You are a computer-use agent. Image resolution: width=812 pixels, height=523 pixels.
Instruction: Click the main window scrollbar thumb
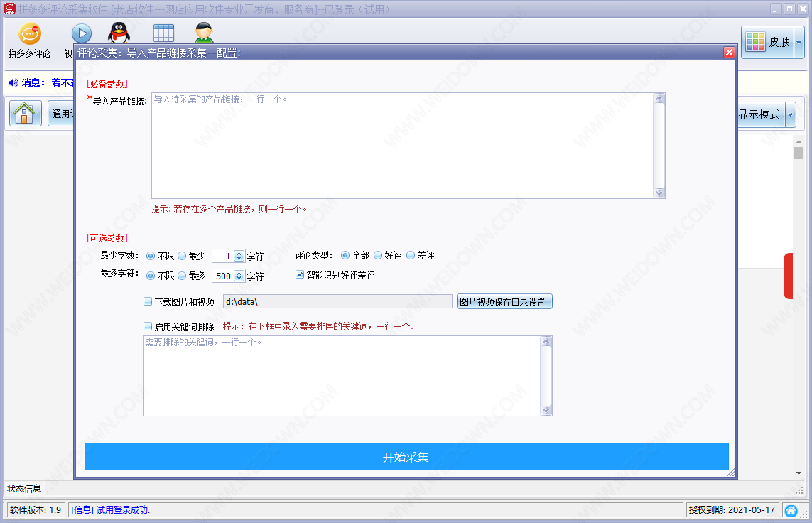tap(799, 153)
